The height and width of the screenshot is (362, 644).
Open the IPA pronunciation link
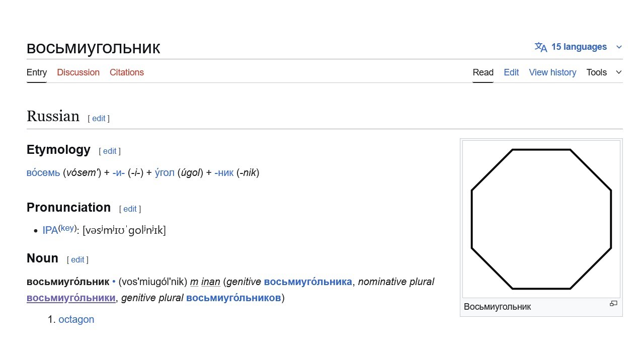(50, 230)
